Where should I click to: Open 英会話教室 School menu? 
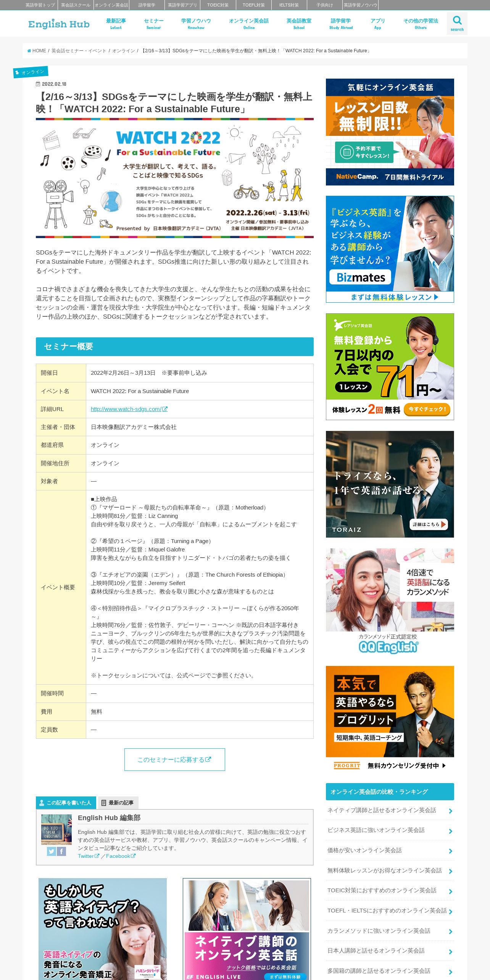(x=299, y=24)
